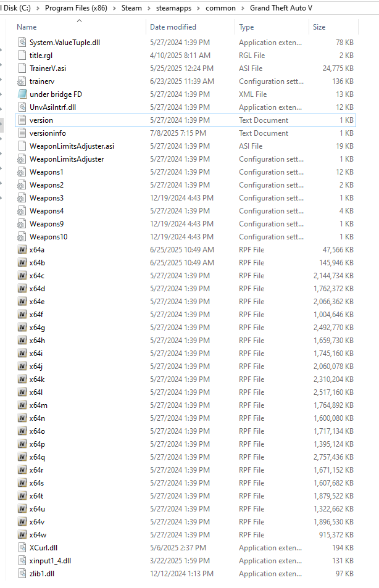379x588 pixels.
Task: Click the 7/8/2025 7:15 PM date
Action: coord(178,133)
